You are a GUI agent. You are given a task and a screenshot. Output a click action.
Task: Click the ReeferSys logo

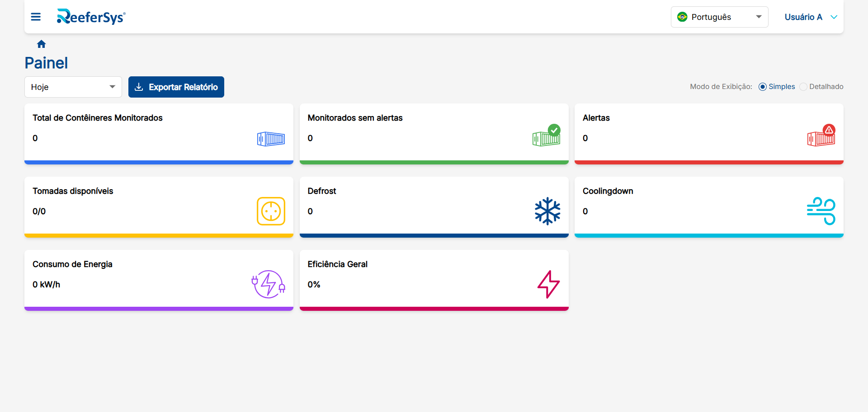(91, 17)
